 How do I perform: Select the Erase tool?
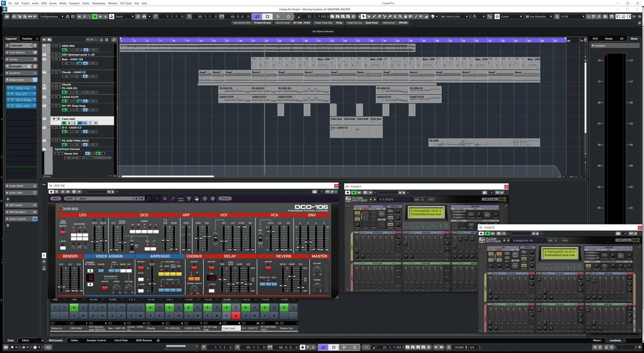pos(379,16)
